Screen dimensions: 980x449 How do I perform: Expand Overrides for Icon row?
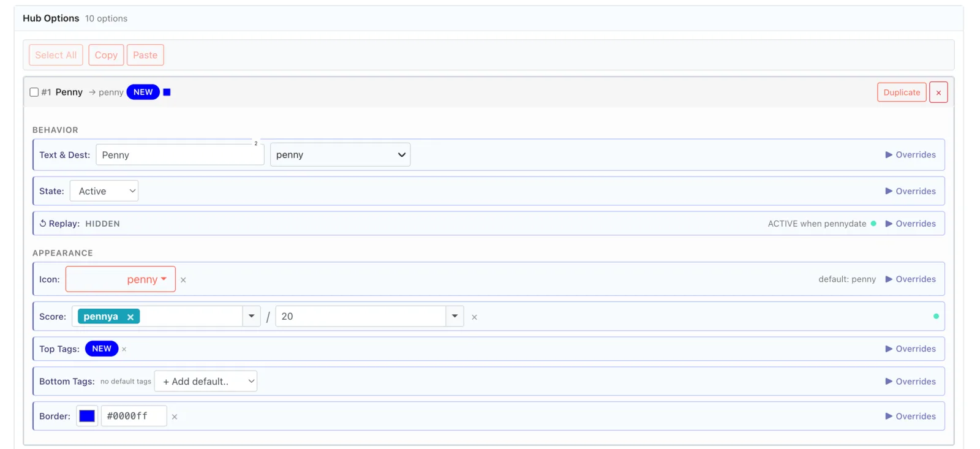point(910,279)
